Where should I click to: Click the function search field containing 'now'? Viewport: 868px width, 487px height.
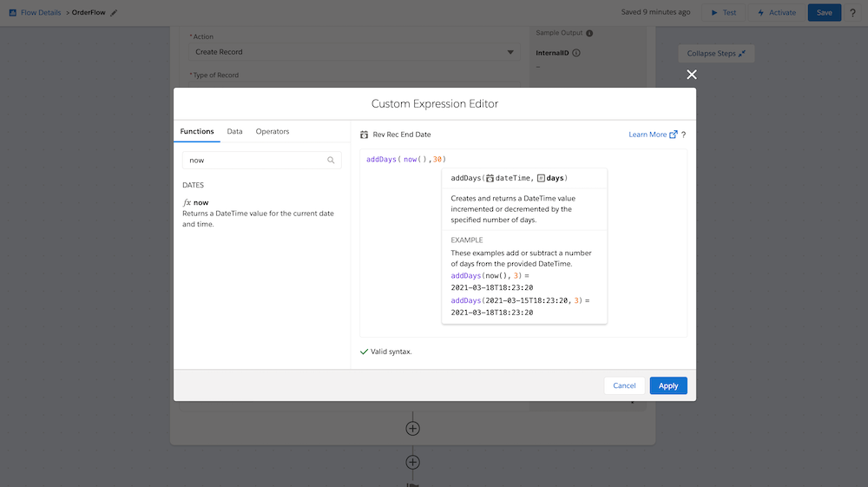click(x=262, y=160)
